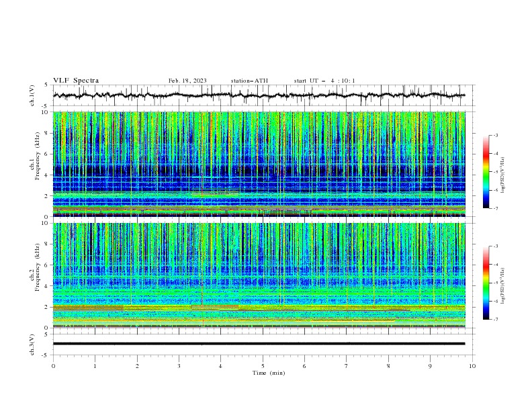Click the "station=ATH" header label
This screenshot has height=411, width=532.
click(x=249, y=81)
